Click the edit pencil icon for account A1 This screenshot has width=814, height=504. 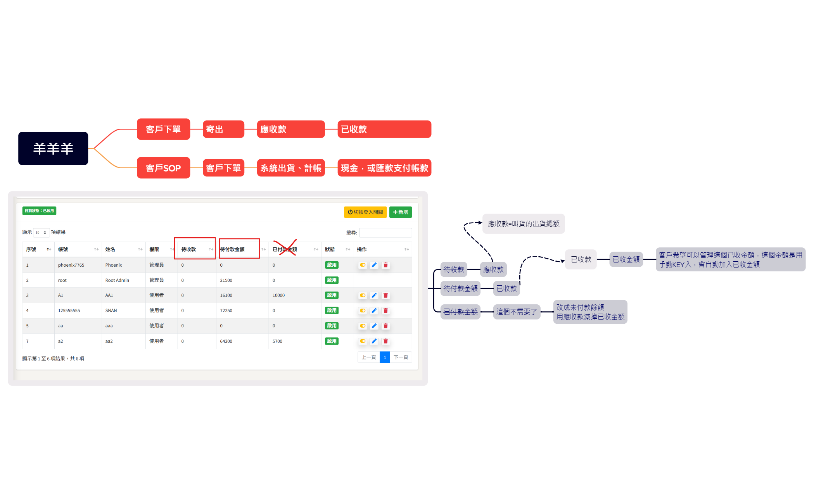pos(374,295)
